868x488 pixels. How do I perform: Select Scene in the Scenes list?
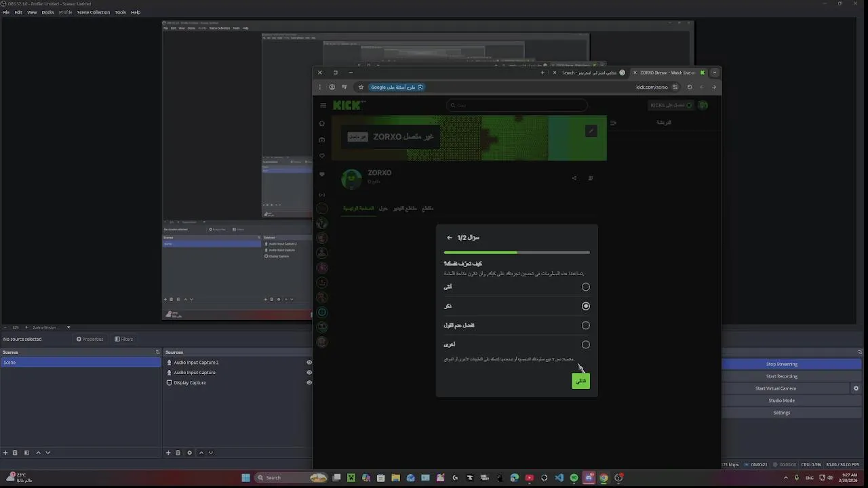(x=80, y=363)
